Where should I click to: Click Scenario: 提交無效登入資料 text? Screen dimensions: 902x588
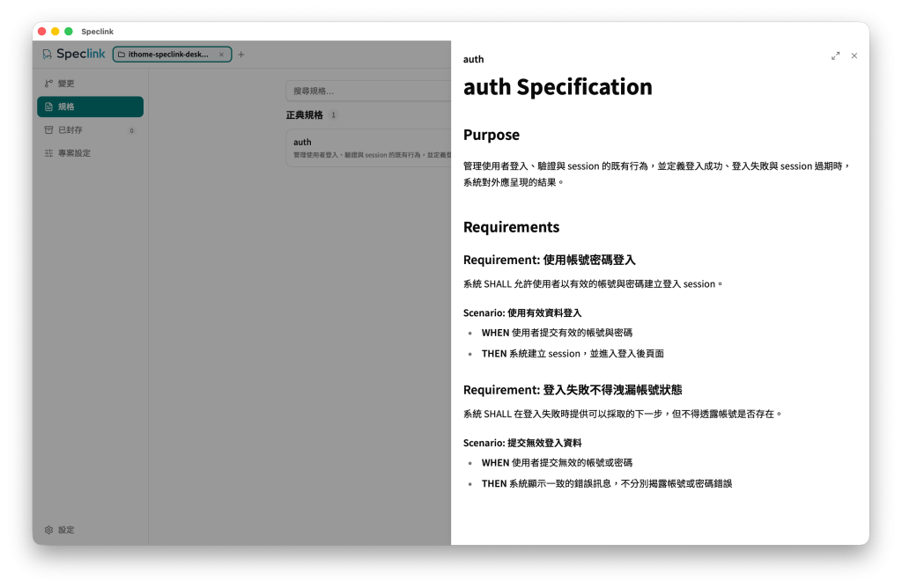coord(522,443)
